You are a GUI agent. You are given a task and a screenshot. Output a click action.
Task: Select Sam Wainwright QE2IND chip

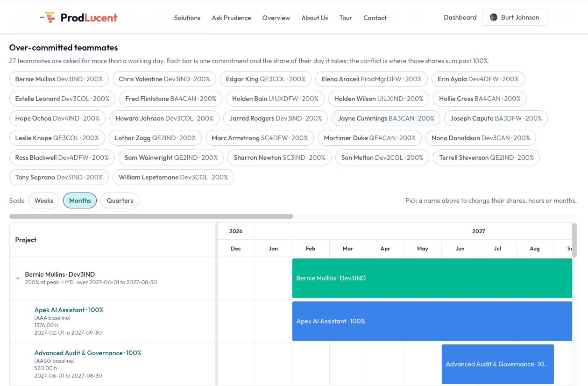[x=171, y=157]
